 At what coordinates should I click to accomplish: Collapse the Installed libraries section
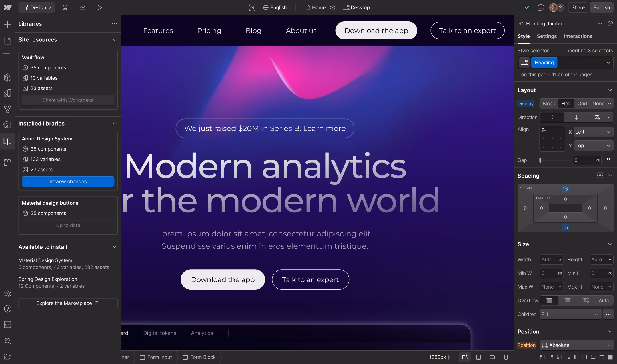[114, 124]
